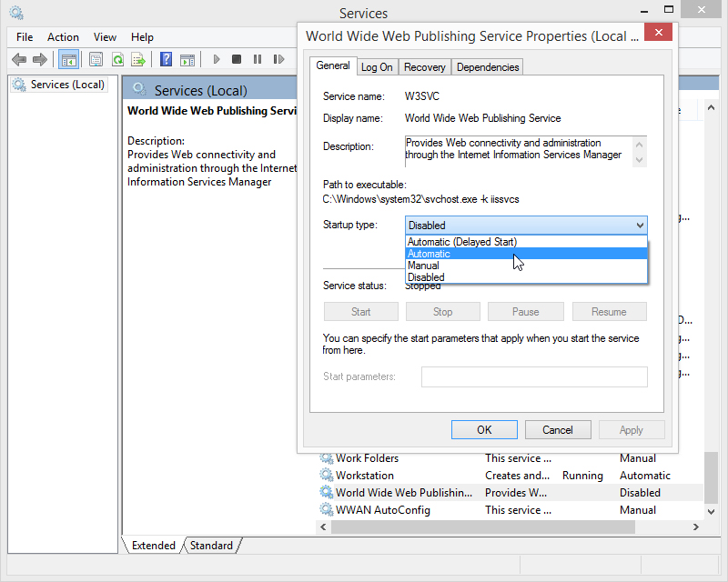Toggle the Show/Hide Console Tree icon
Screen dimensions: 728x582
coord(69,59)
